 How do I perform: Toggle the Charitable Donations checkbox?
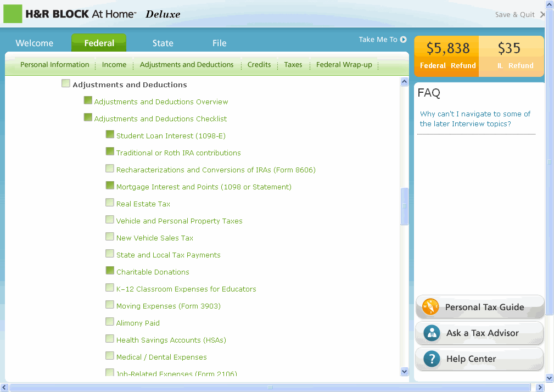(110, 271)
